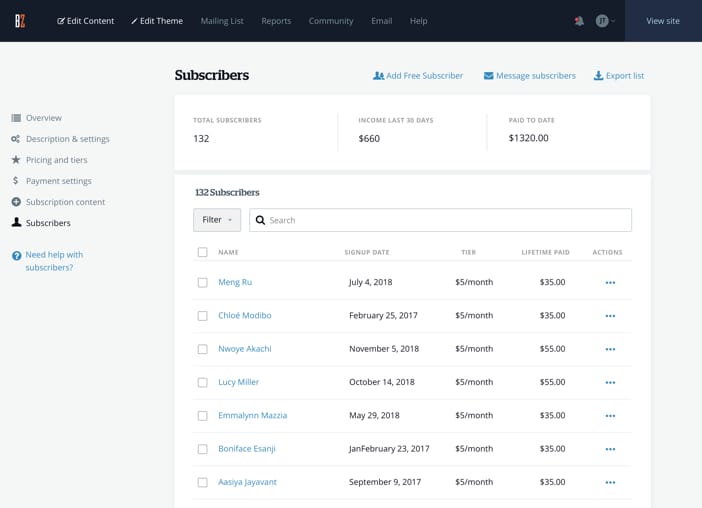Go to Pricing and tiers page
This screenshot has height=508, width=702.
click(x=56, y=160)
